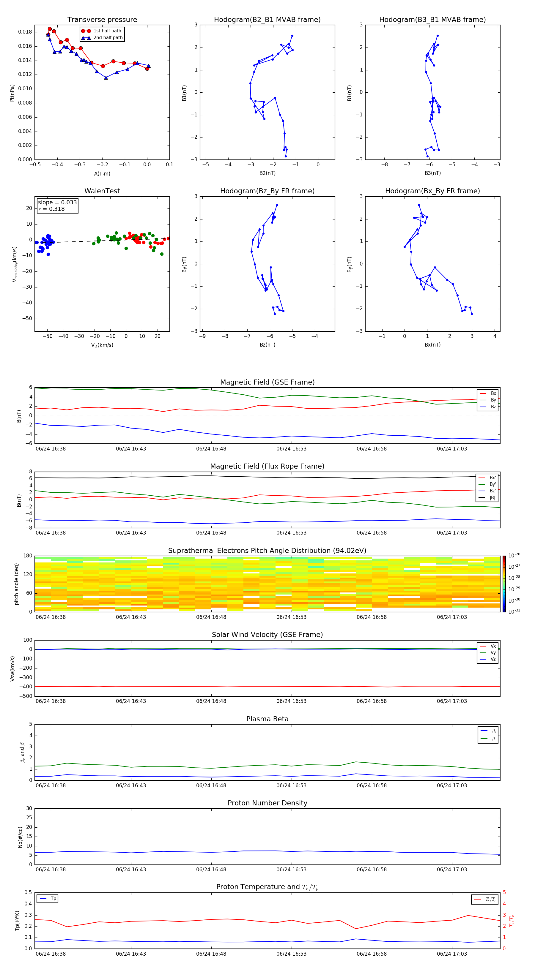
Task: Click the 'Transverse pressure' plot title
Action: 102,20
